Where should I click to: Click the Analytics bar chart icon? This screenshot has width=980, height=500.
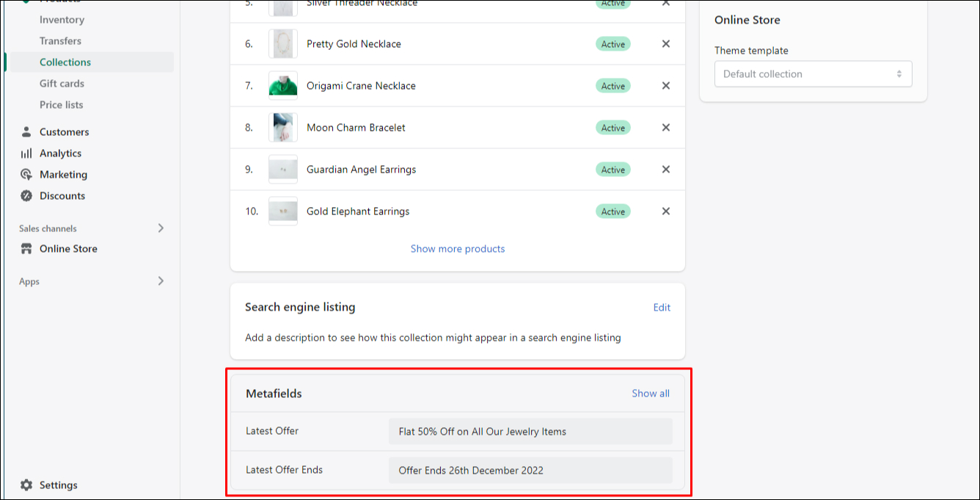pos(26,153)
